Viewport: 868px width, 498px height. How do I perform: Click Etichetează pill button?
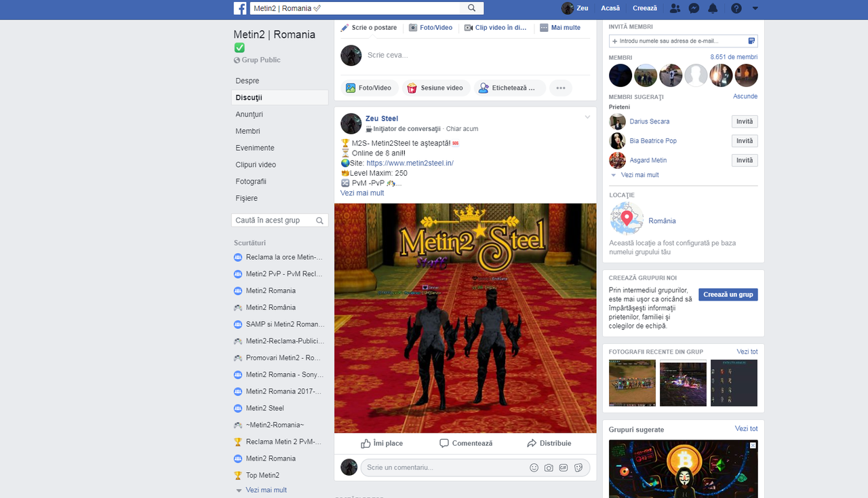(x=509, y=88)
